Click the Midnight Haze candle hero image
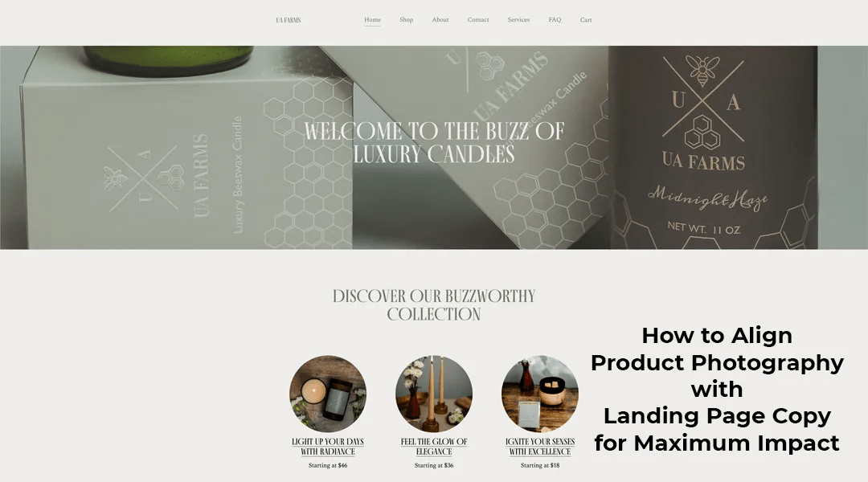The width and height of the screenshot is (868, 482). point(713,147)
